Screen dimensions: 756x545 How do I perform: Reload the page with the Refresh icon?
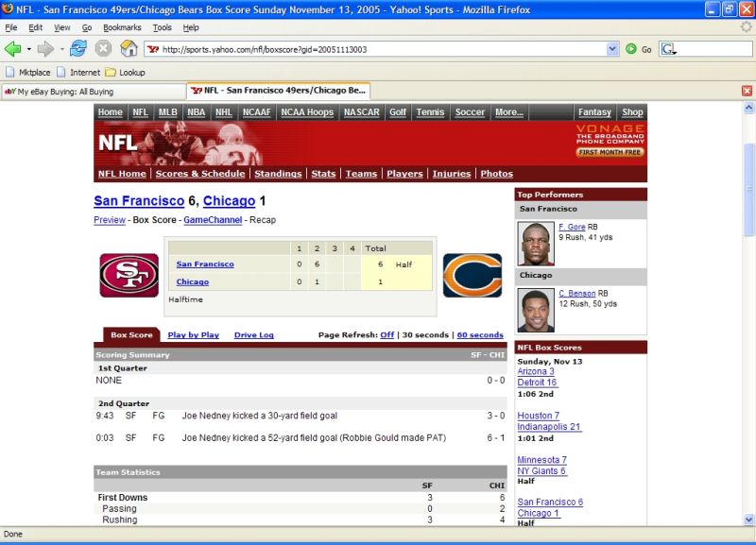[x=78, y=49]
